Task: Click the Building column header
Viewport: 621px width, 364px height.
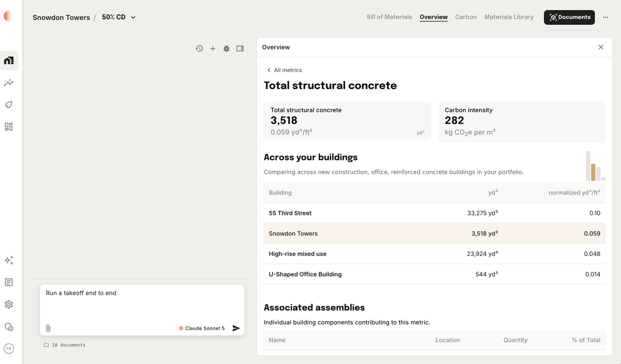Action: pos(280,193)
